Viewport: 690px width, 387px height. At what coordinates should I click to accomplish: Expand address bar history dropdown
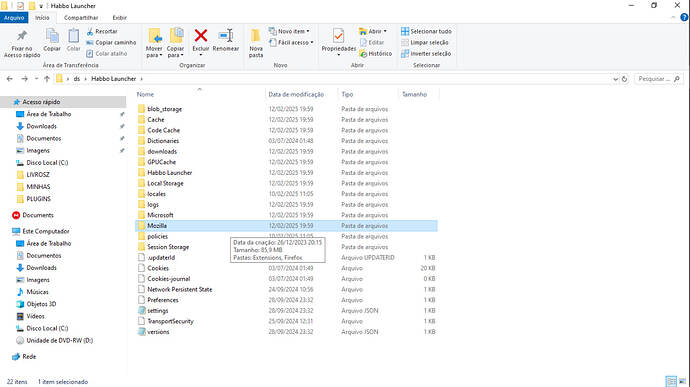coord(615,79)
